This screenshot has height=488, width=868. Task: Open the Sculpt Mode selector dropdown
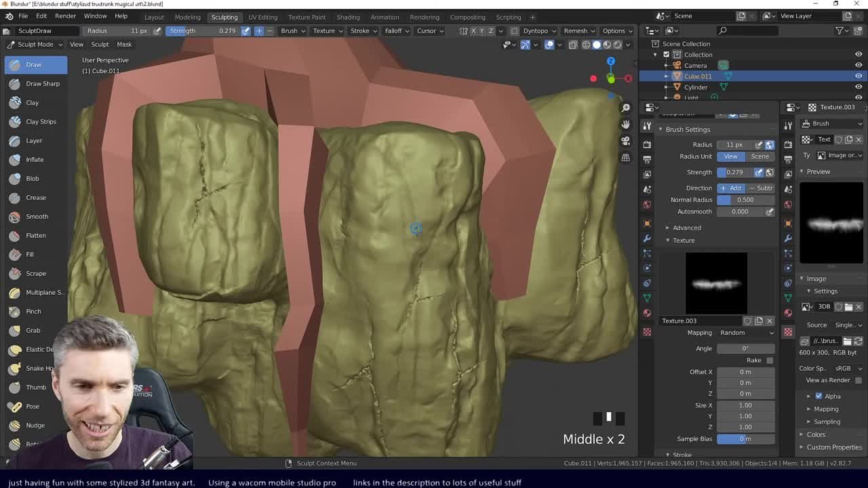[35, 44]
